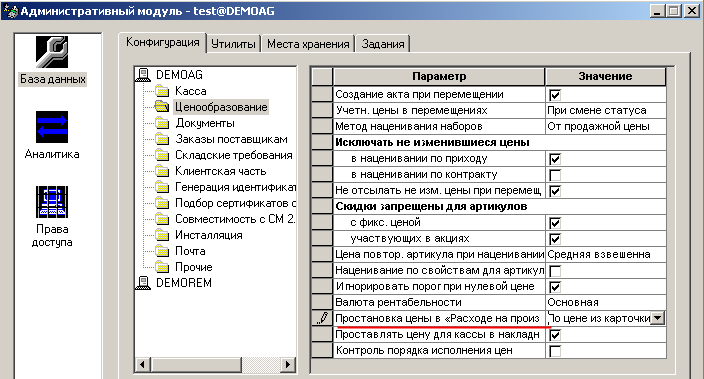The width and height of the screenshot is (704, 379).
Task: Toggle участвующих в акциях checkbox
Action: (555, 239)
